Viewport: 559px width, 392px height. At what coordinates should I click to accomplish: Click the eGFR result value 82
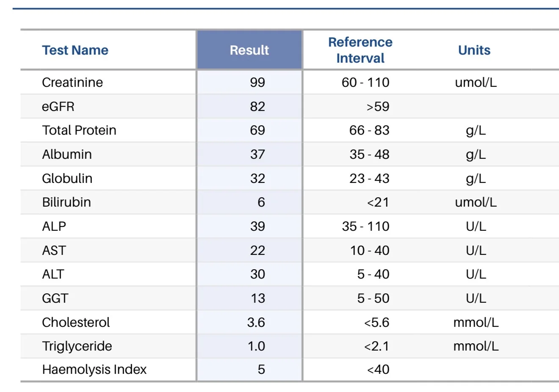(257, 106)
